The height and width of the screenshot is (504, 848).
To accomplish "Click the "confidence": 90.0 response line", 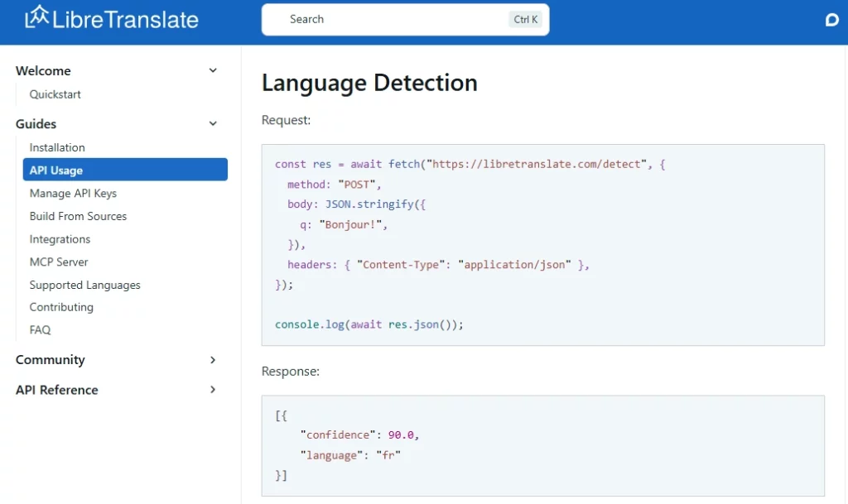I will coord(359,434).
